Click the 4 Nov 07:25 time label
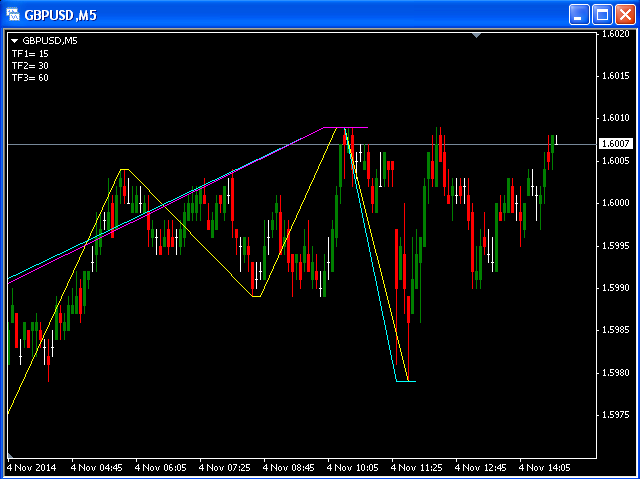 pyautogui.click(x=225, y=467)
